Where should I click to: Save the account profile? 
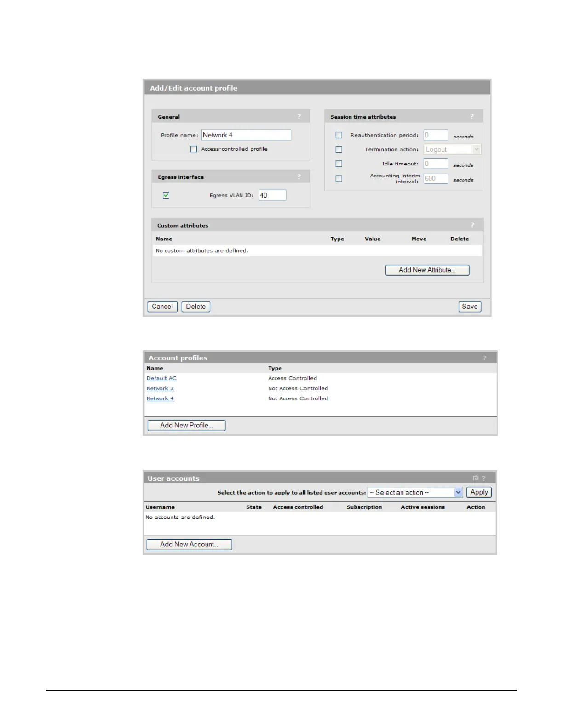470,307
